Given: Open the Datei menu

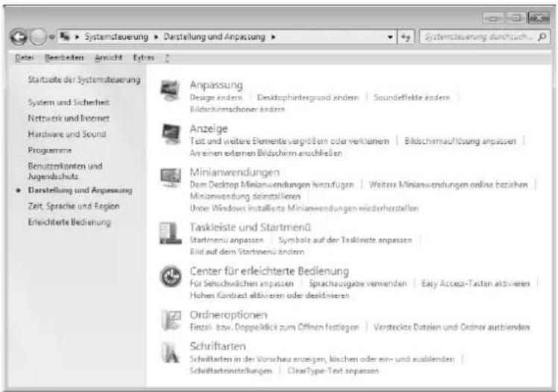Looking at the screenshot, I should (x=24, y=57).
